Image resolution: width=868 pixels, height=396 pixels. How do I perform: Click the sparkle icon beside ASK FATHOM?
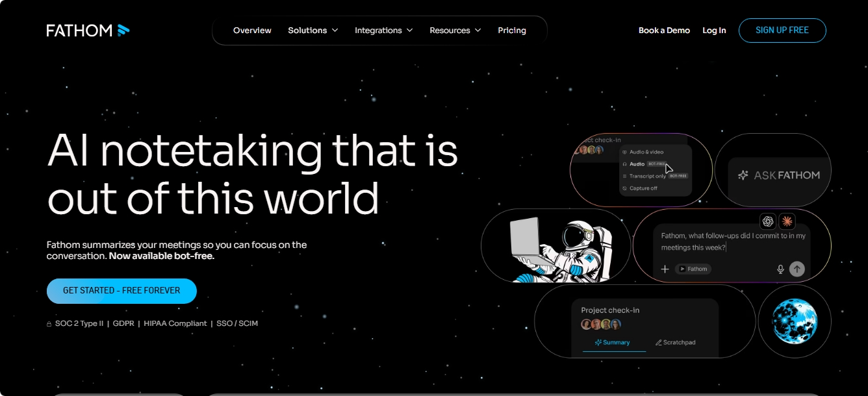[x=743, y=175]
